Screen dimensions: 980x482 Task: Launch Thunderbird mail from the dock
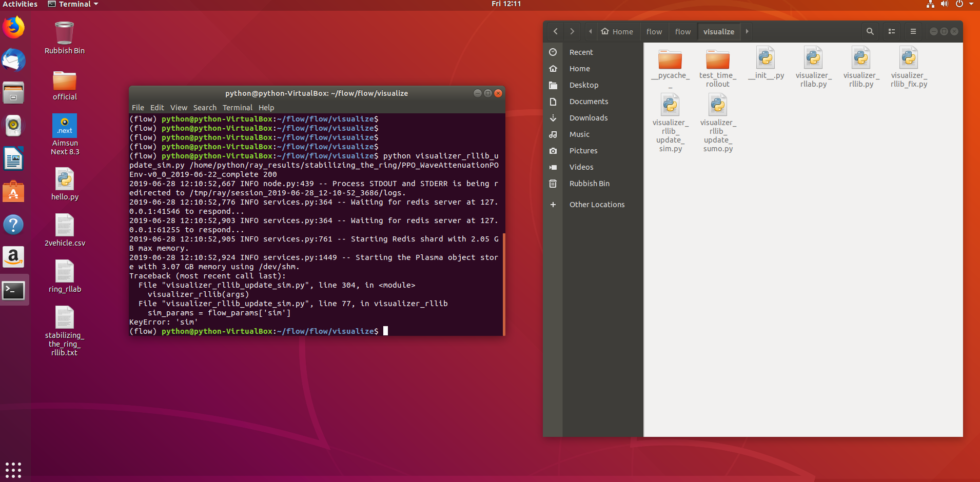pos(14,60)
